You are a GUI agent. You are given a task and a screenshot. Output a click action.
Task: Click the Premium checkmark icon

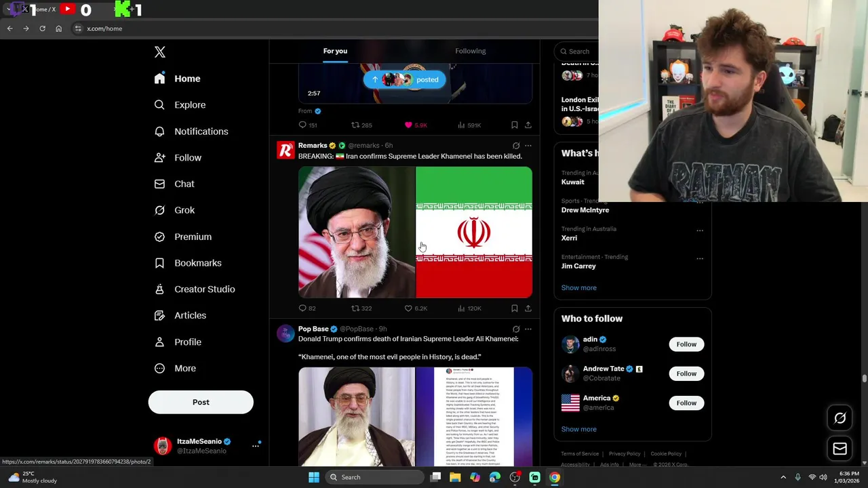tap(159, 237)
